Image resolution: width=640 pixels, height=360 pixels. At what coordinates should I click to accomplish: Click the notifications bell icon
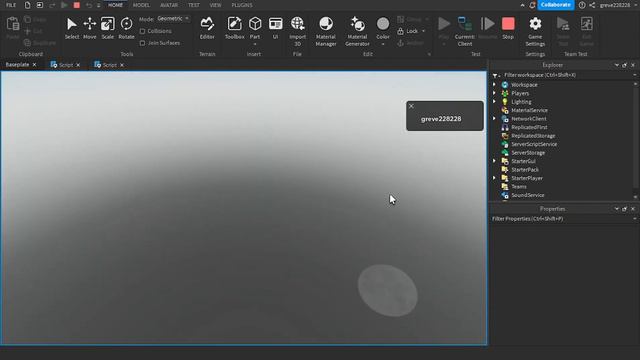click(532, 5)
